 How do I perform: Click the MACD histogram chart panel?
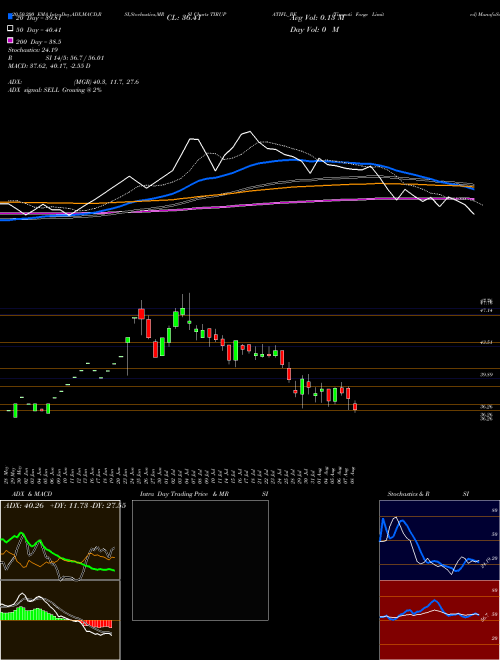tap(60, 620)
